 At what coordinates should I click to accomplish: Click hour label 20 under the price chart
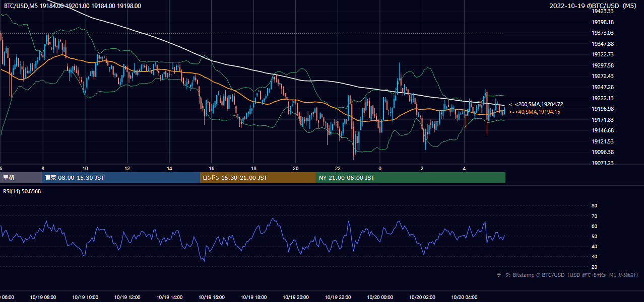[x=295, y=169]
